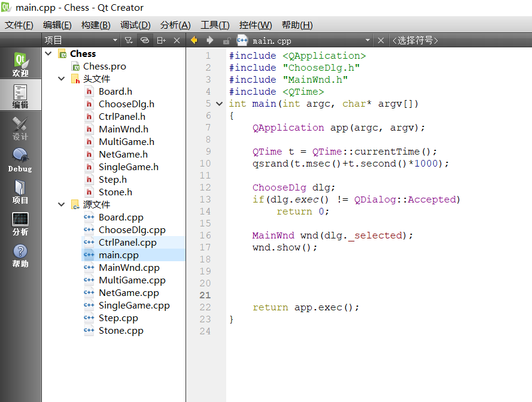Select main.cpp in project tree
The image size is (532, 402).
click(x=118, y=255)
